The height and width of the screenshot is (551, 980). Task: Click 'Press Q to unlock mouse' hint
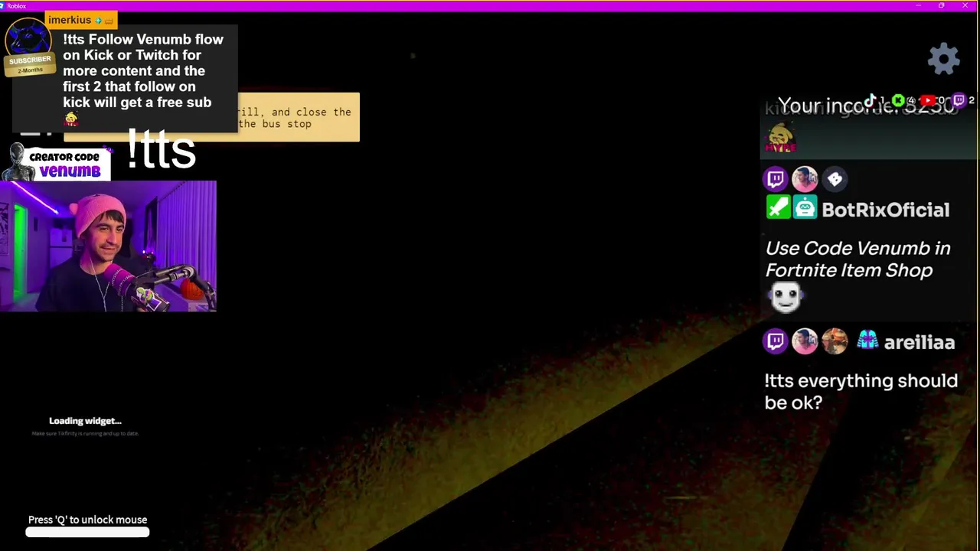(87, 520)
